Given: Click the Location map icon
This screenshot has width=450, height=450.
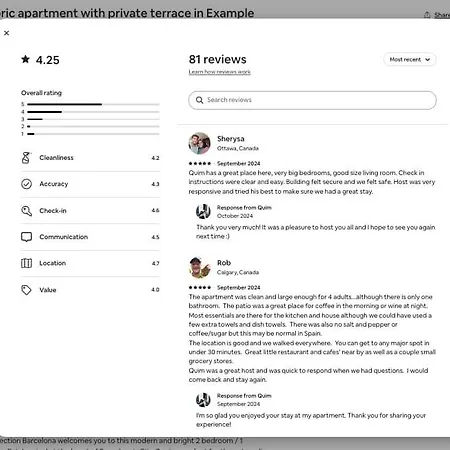Looking at the screenshot, I should pyautogui.click(x=26, y=263).
